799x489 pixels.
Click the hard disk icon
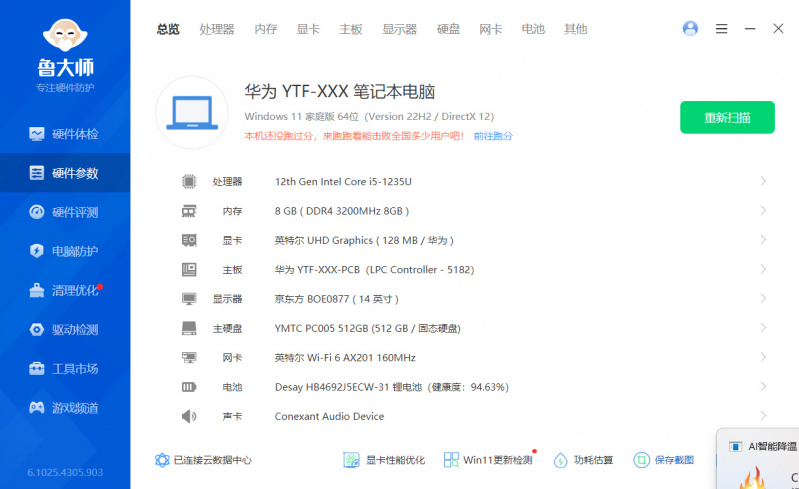(189, 328)
